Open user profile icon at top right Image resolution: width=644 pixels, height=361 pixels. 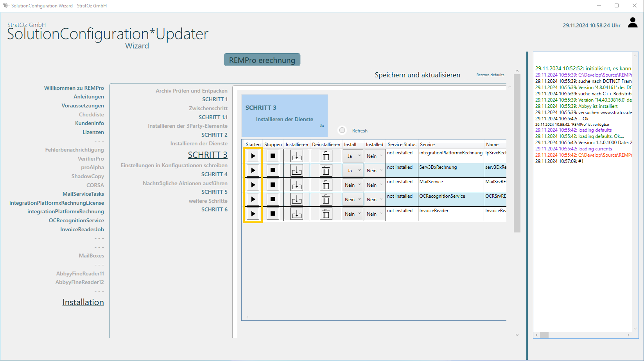[632, 23]
